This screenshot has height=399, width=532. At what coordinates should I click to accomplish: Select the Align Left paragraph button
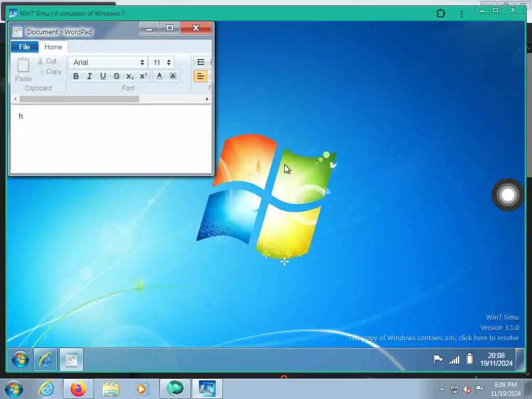[200, 76]
